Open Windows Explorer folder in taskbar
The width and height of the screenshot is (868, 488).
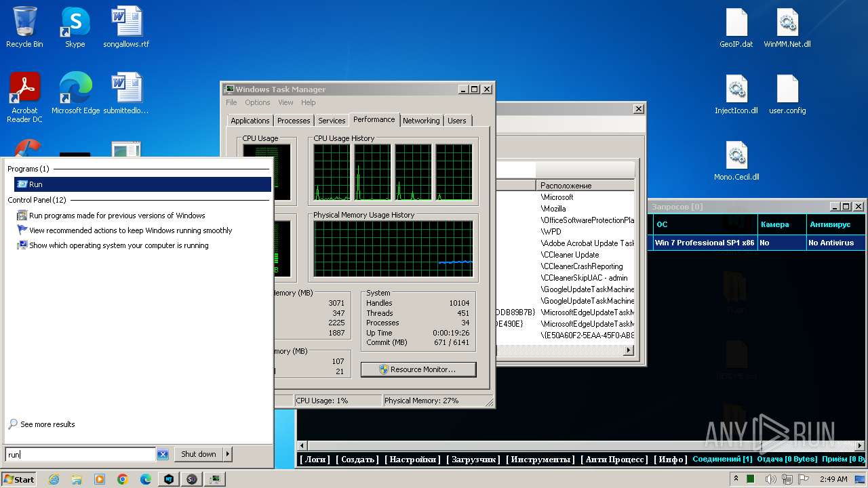pyautogui.click(x=77, y=479)
